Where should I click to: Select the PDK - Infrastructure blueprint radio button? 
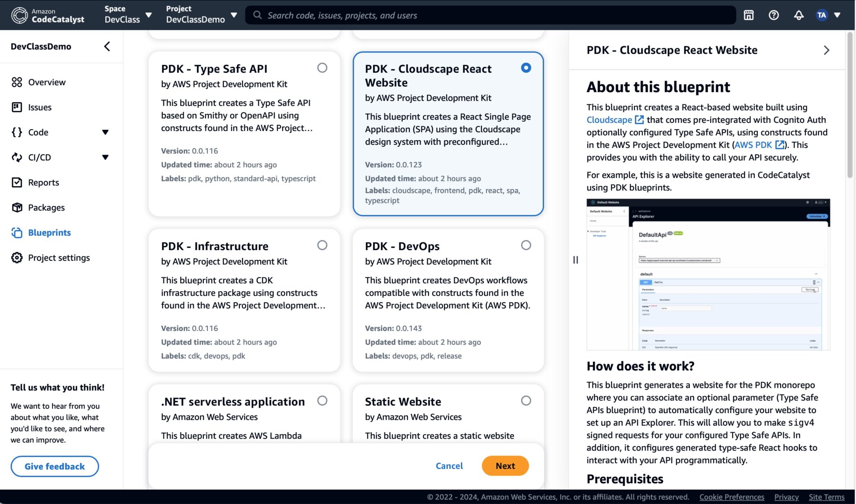click(x=322, y=245)
